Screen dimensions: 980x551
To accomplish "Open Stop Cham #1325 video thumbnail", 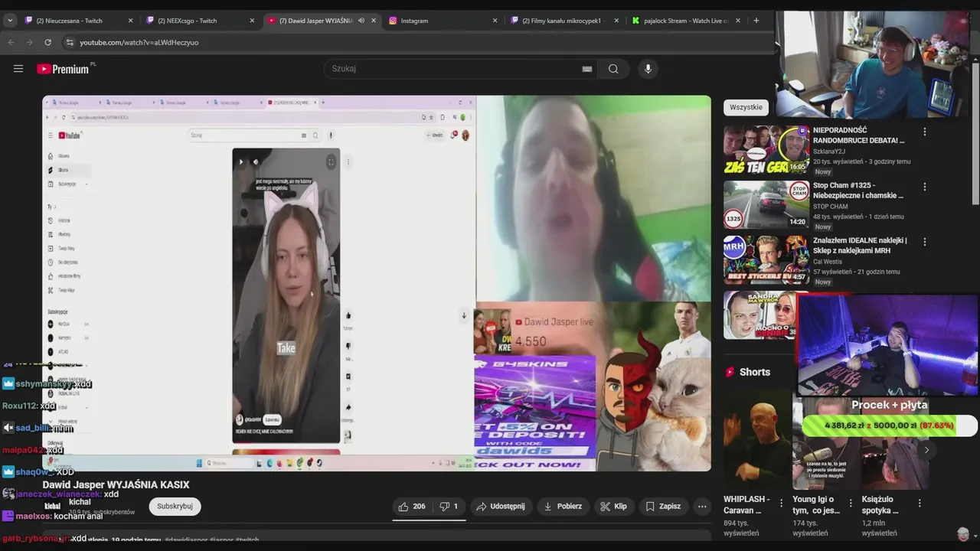I will (x=766, y=205).
